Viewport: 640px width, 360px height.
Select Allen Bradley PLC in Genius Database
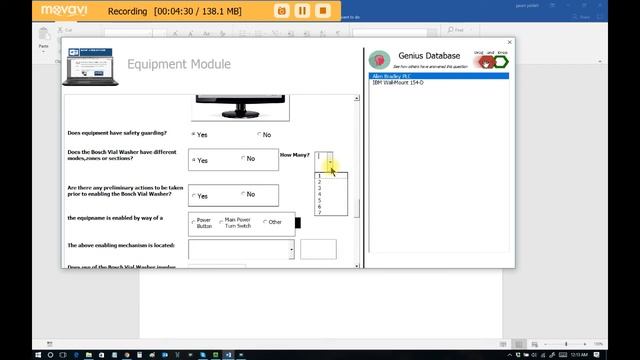[439, 76]
